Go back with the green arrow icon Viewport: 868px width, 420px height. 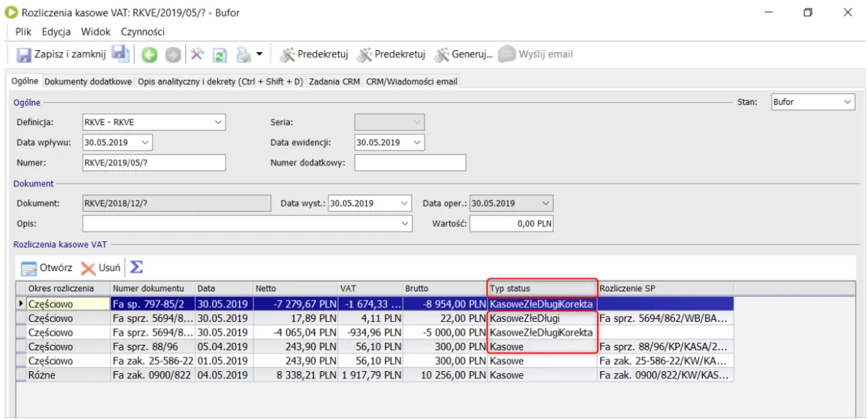click(x=150, y=54)
